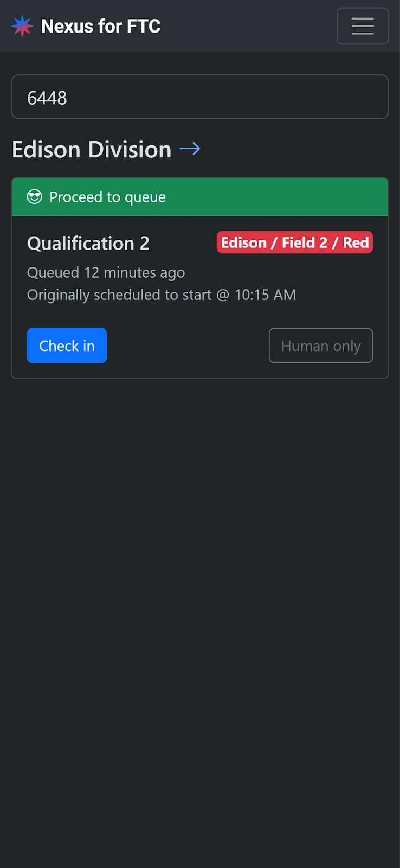The height and width of the screenshot is (868, 400).
Task: Click the empty dark area below the match card
Action: tap(199, 597)
